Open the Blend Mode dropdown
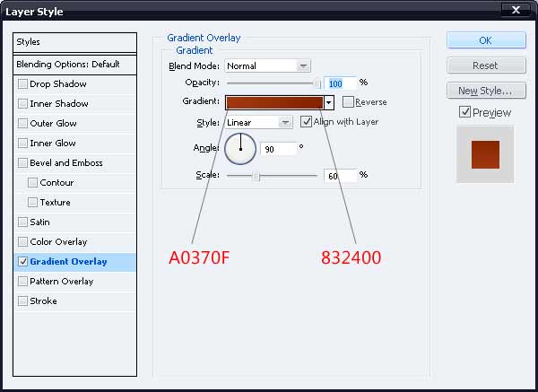This screenshot has width=538, height=392. pos(267,65)
